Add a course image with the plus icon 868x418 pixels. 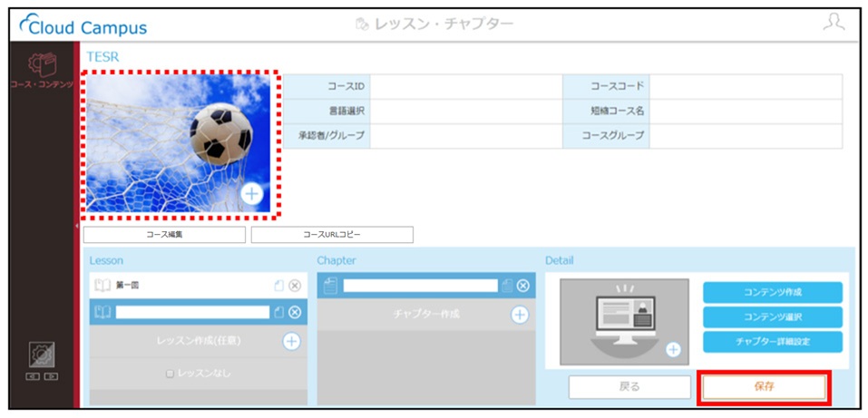pos(252,194)
